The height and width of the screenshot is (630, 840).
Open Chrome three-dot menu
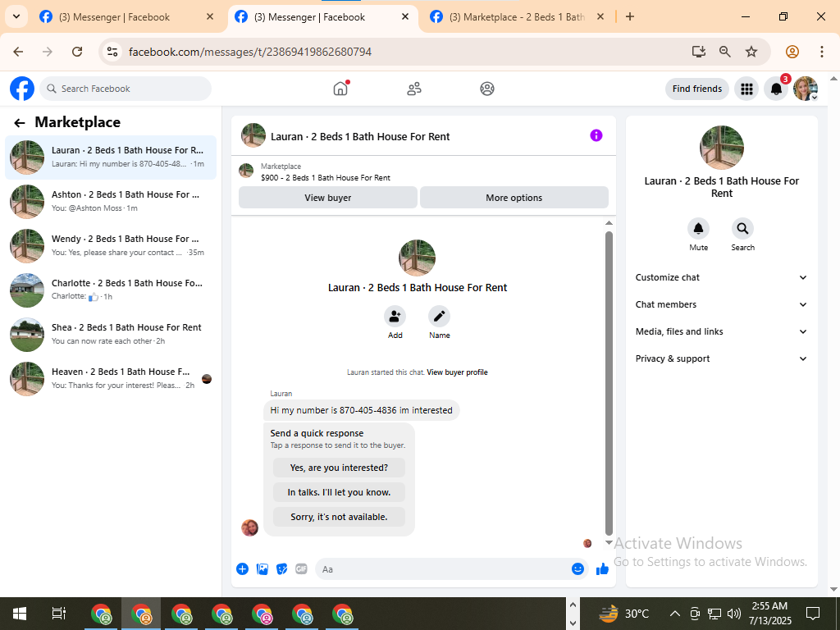point(822,52)
